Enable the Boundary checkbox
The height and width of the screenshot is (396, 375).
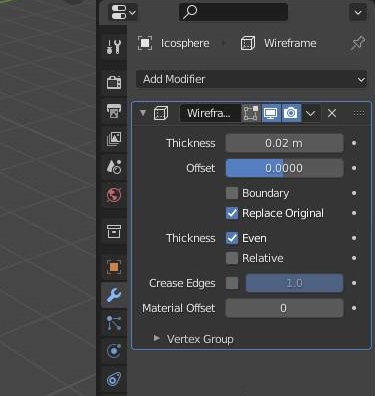coord(232,193)
